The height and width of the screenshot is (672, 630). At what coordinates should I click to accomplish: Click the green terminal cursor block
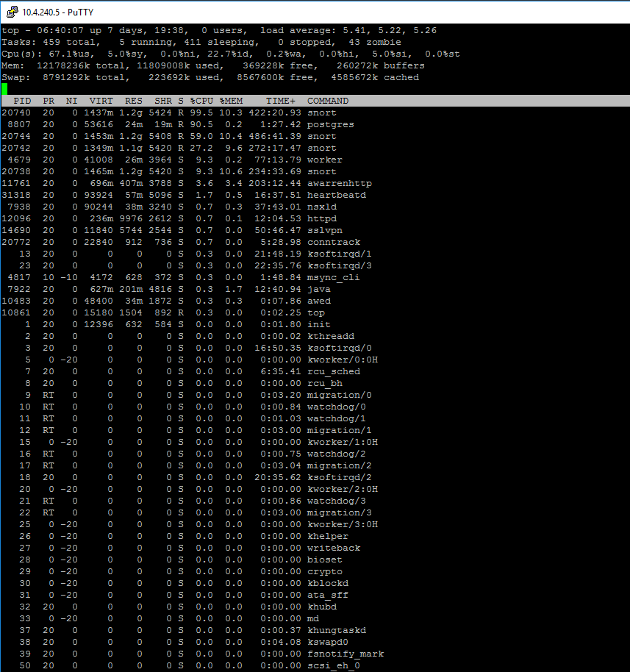click(x=4, y=89)
